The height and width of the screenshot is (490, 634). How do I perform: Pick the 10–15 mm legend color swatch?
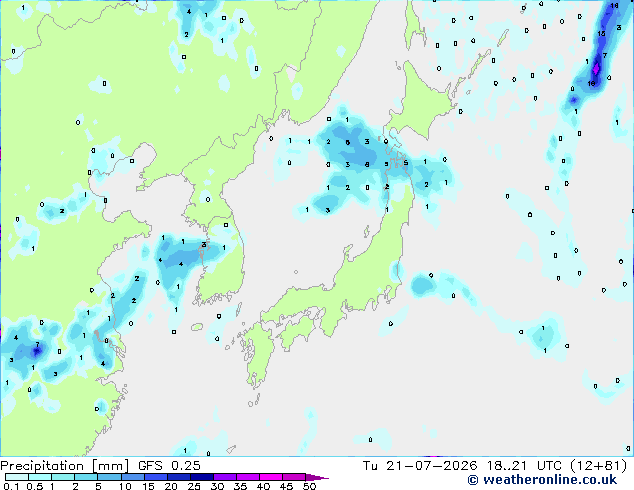[x=133, y=477]
